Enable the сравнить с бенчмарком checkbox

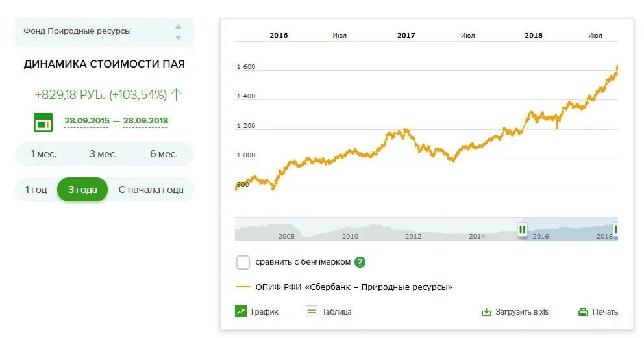(243, 263)
